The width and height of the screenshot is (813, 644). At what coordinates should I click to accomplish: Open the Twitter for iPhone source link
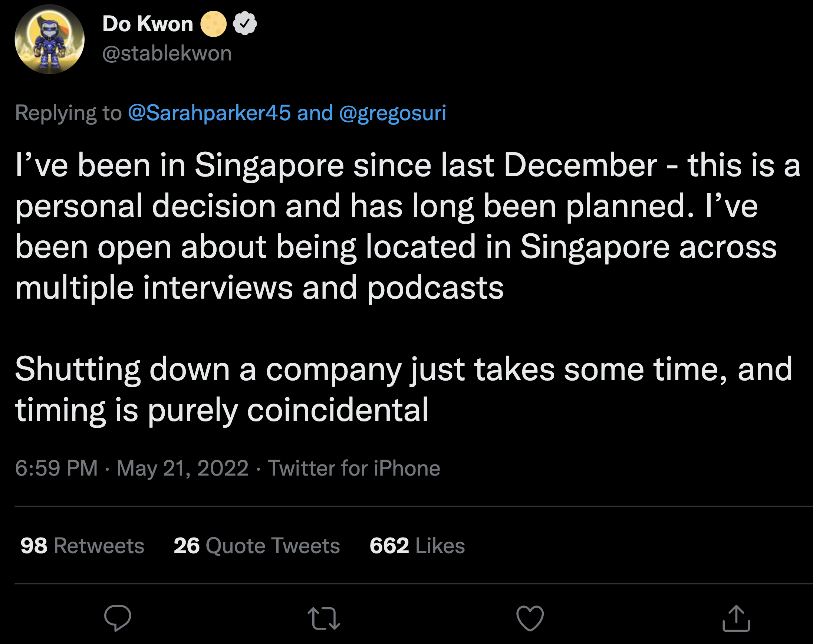click(354, 468)
